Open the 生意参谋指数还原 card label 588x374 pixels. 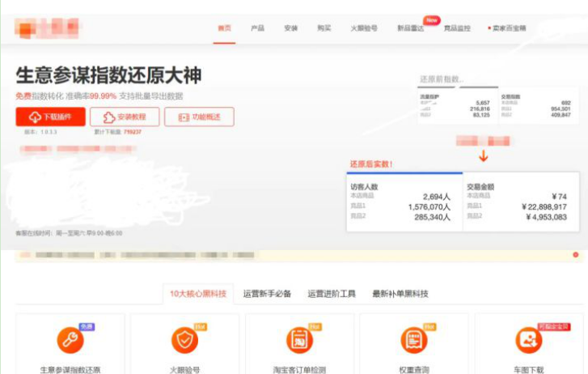point(70,369)
